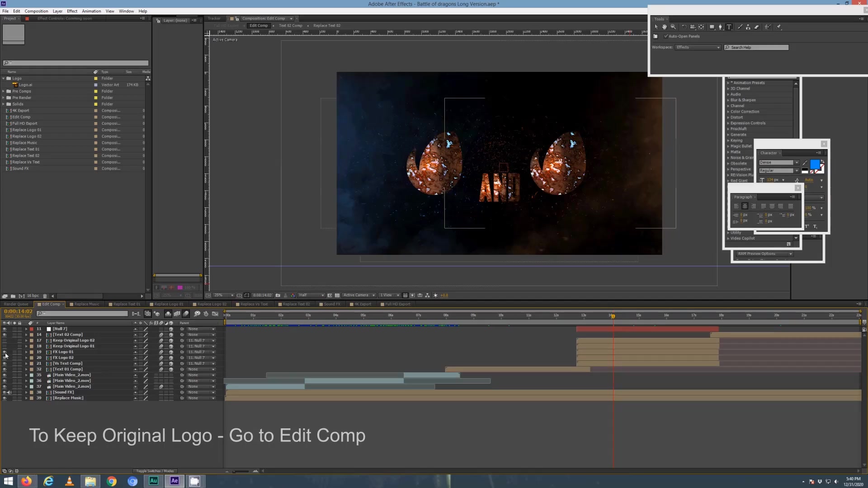Screen dimensions: 868x488
Task: Select the Hand tool
Action: 665,27
